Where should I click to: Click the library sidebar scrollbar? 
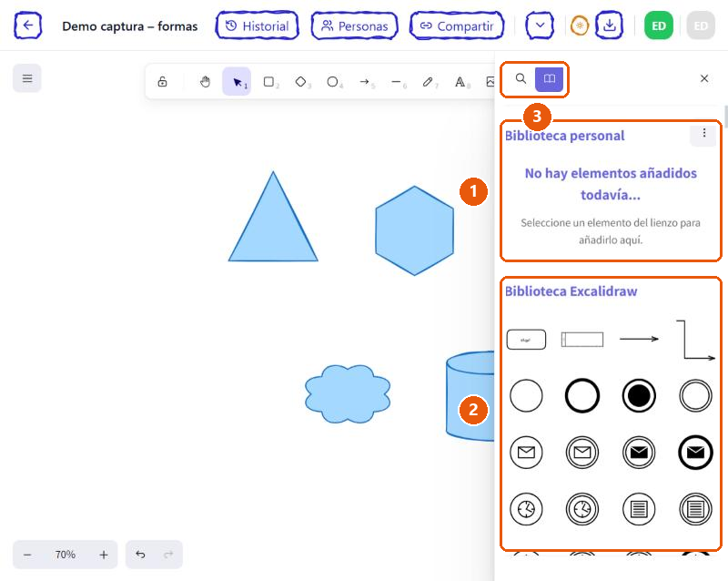click(725, 115)
